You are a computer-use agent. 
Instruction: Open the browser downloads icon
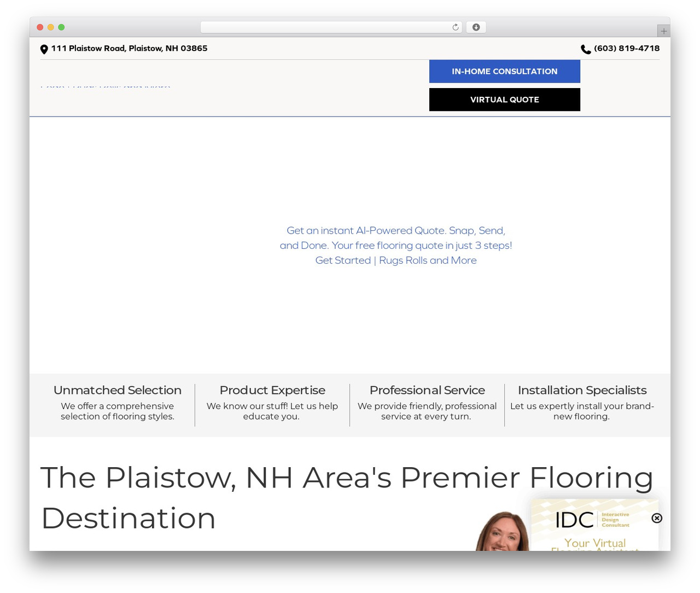pos(476,27)
